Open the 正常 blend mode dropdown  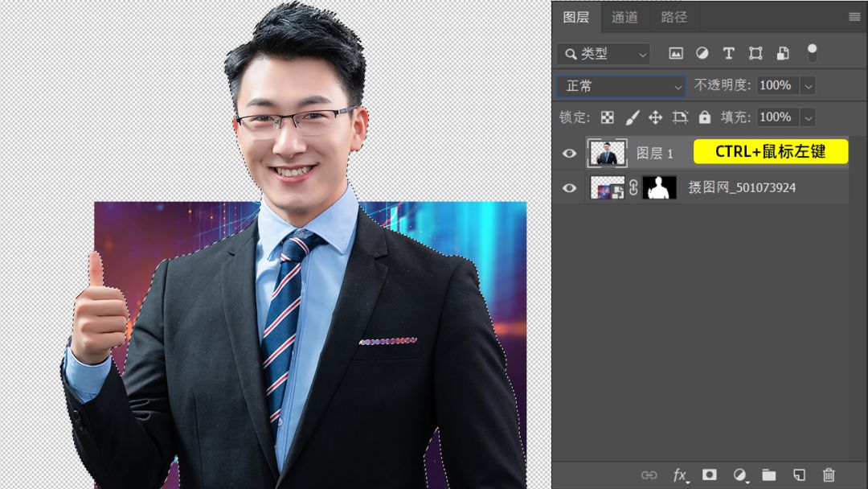[621, 86]
